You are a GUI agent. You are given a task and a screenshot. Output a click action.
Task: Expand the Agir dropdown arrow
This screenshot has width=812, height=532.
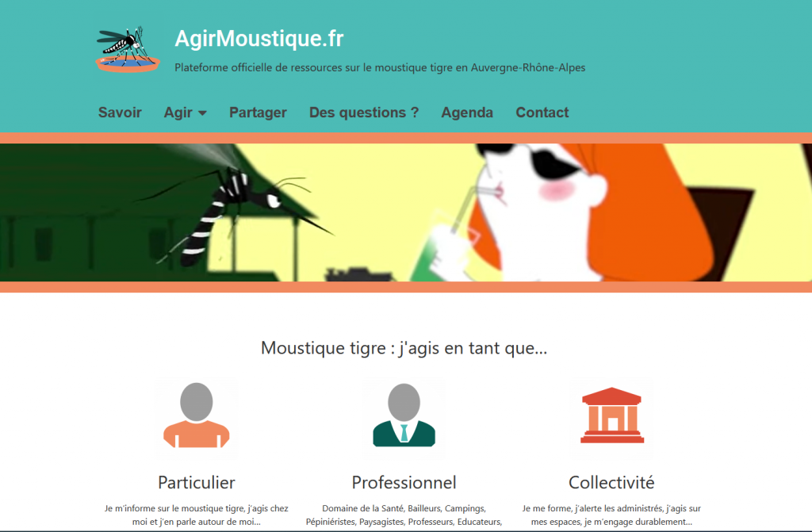pos(202,113)
